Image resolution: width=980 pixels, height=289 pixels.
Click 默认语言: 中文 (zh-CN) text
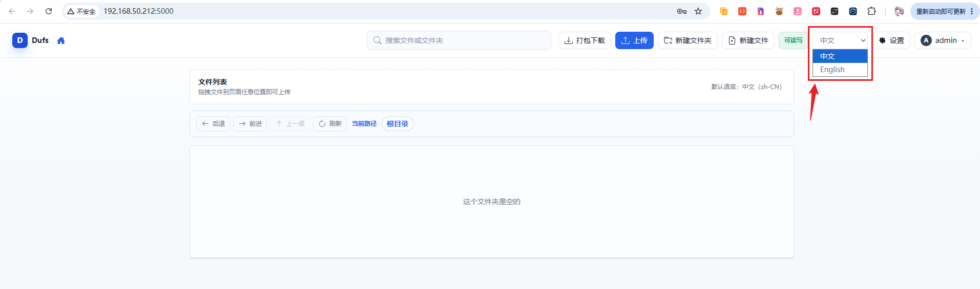746,87
